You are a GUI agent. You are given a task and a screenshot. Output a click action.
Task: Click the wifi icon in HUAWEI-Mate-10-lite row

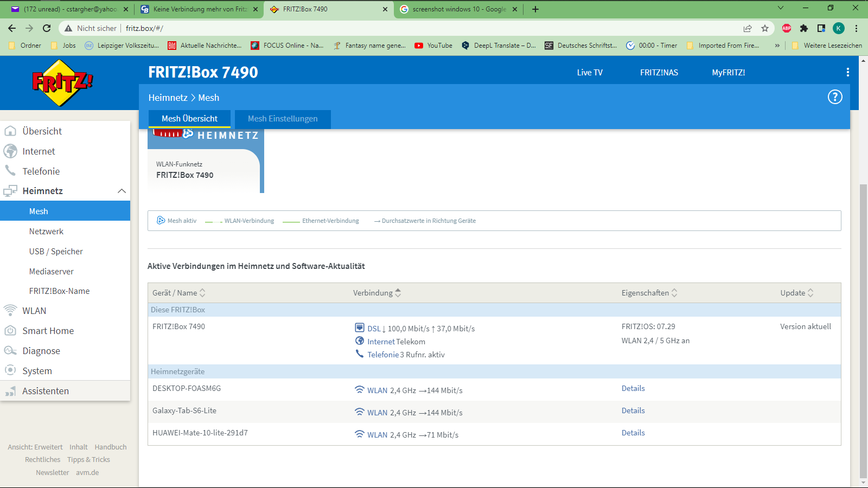point(359,434)
